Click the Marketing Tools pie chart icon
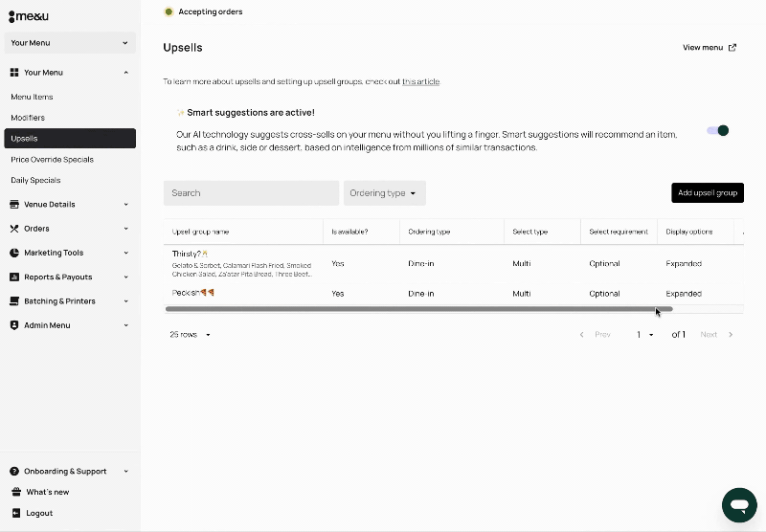The image size is (766, 532). point(14,253)
